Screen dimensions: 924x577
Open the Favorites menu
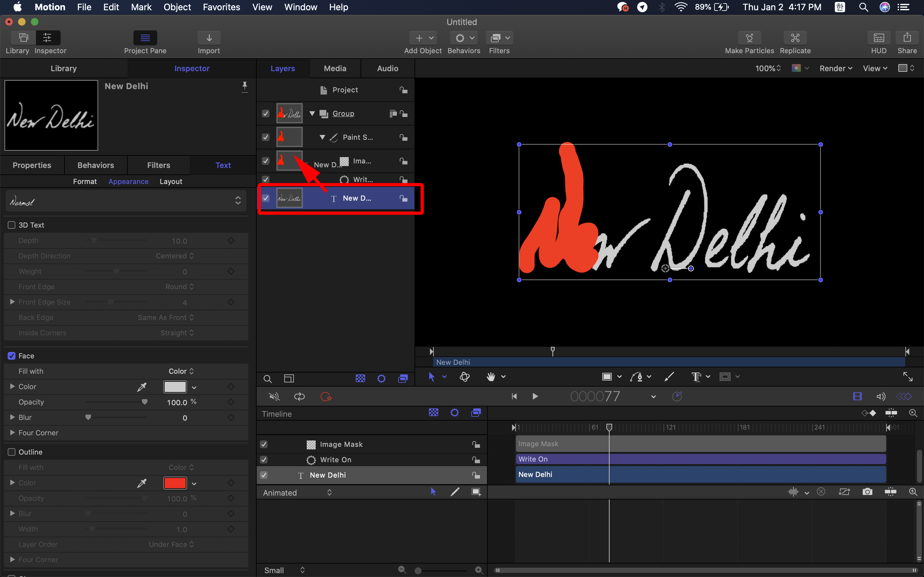point(221,7)
